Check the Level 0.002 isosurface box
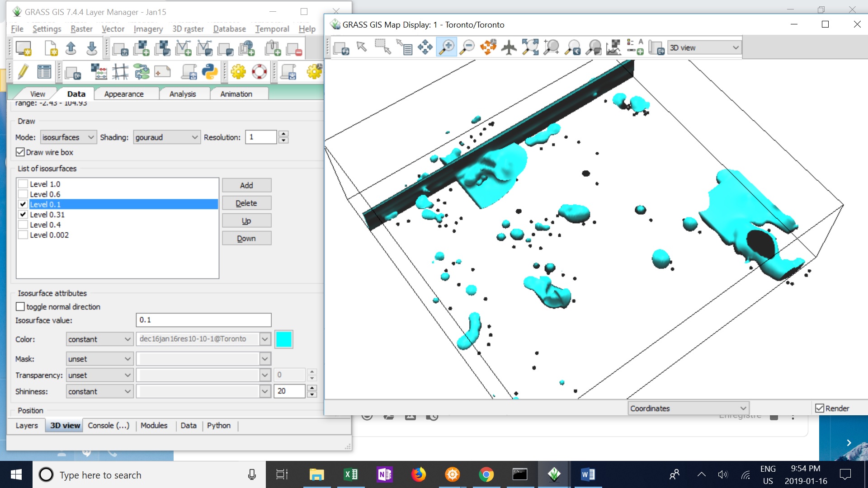 coord(23,235)
